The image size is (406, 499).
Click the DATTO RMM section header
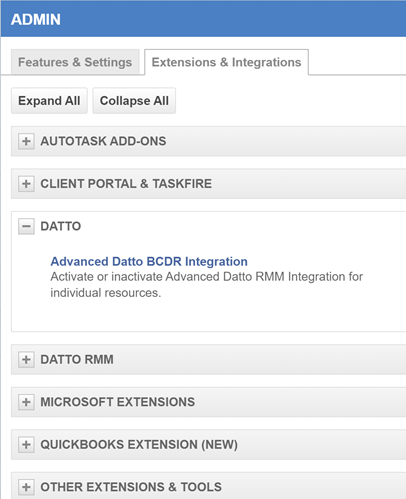pos(209,360)
